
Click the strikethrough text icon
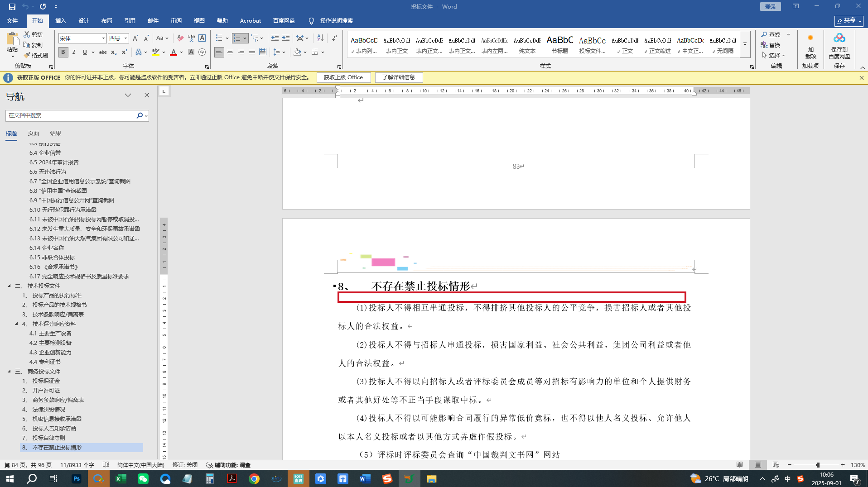(x=103, y=52)
